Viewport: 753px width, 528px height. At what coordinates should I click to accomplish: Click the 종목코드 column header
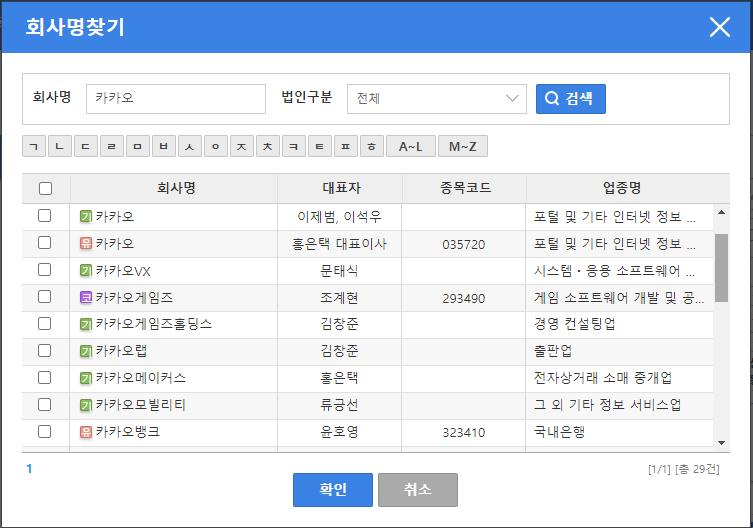466,188
